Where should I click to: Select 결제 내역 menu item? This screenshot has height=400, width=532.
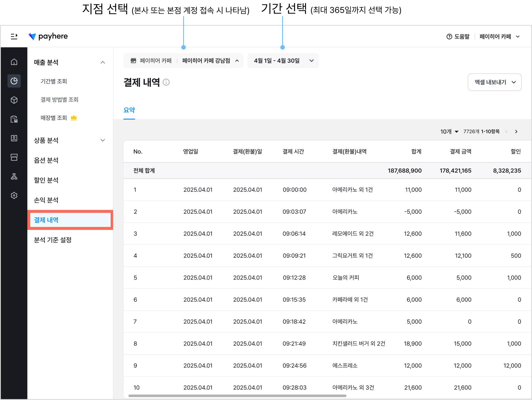click(70, 220)
